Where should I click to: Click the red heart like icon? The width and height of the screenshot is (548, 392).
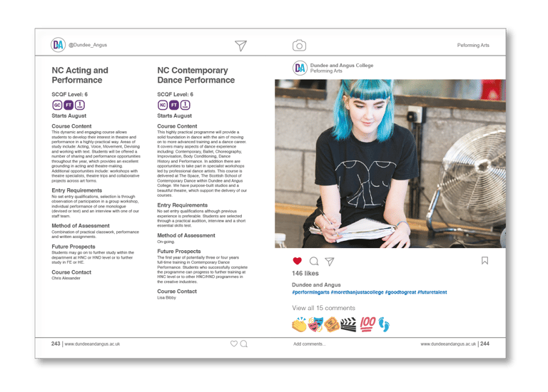(297, 261)
